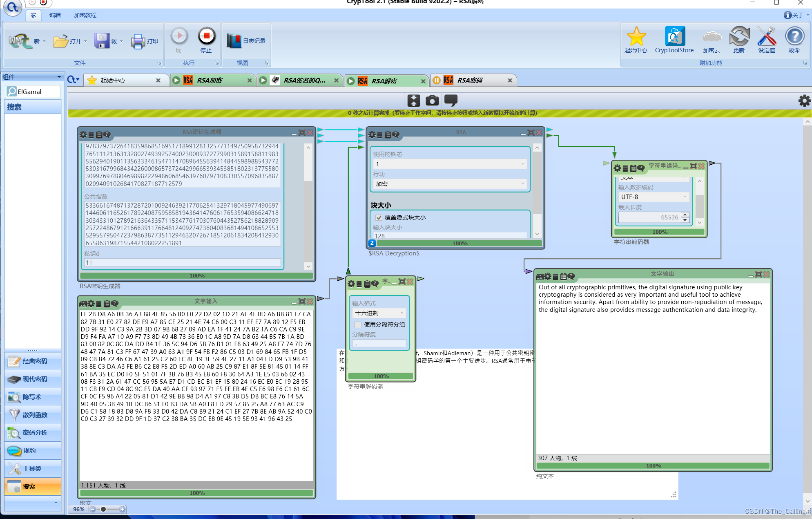This screenshot has height=519, width=812.
Task: Click the 分隔符集 input field
Action: pyautogui.click(x=379, y=344)
